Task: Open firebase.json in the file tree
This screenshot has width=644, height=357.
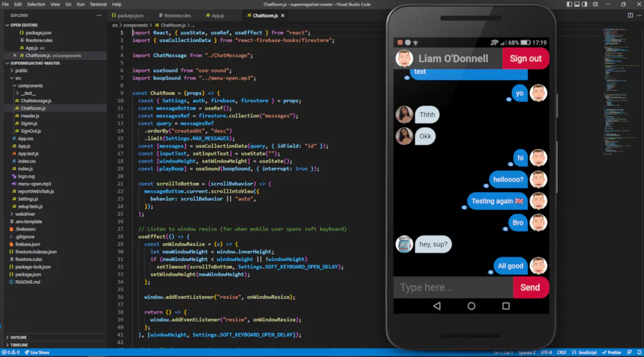Action: click(x=27, y=244)
